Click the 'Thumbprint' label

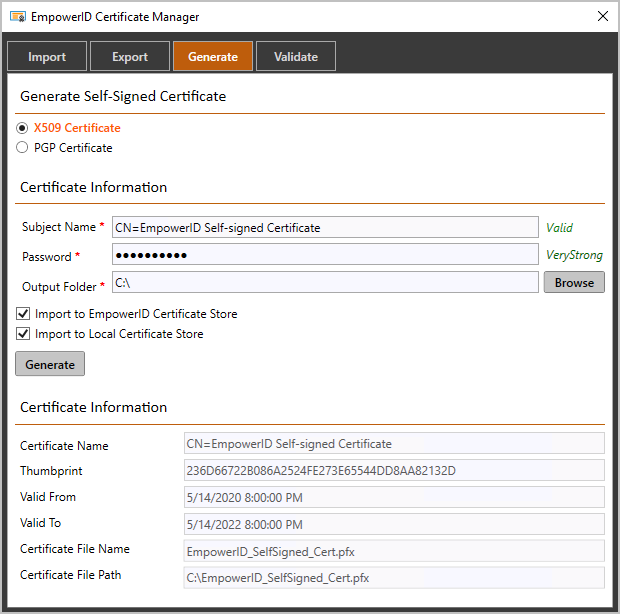point(51,471)
